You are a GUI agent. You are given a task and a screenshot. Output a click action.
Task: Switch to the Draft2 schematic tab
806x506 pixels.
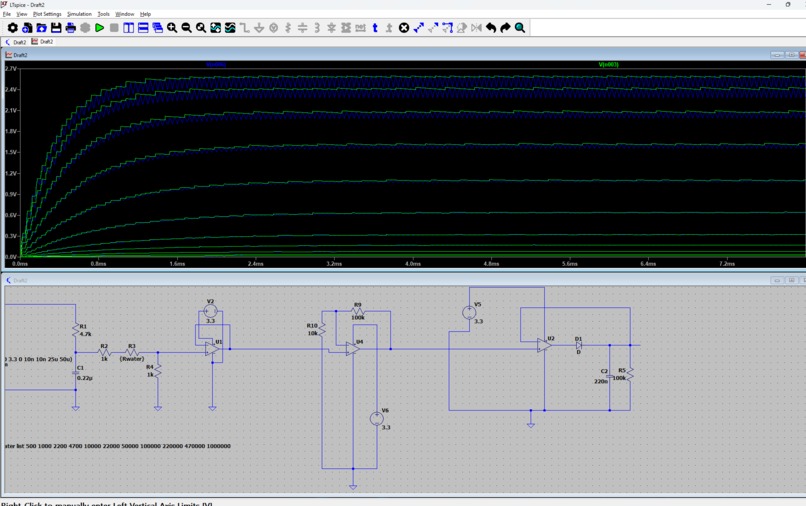15,42
